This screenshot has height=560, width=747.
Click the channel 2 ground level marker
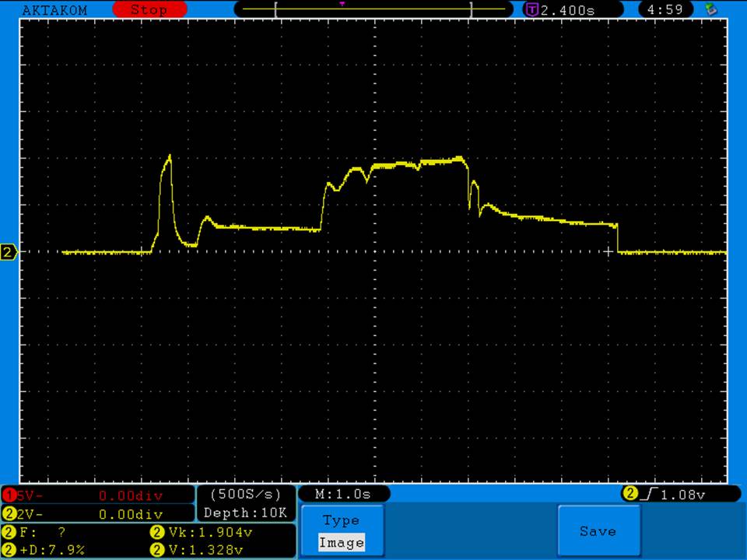click(x=9, y=252)
